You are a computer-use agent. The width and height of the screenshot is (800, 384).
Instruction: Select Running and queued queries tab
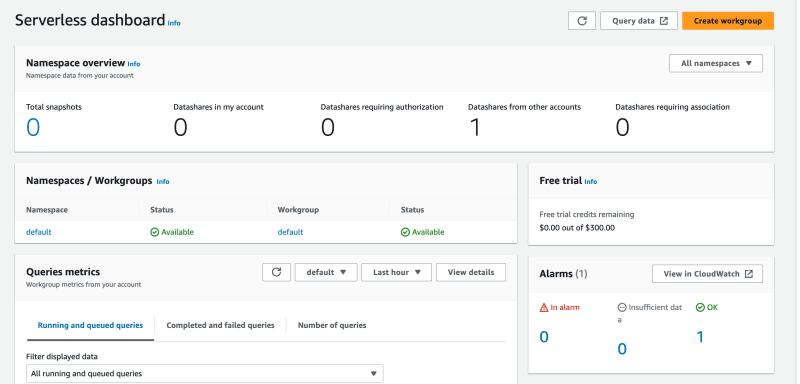click(90, 325)
